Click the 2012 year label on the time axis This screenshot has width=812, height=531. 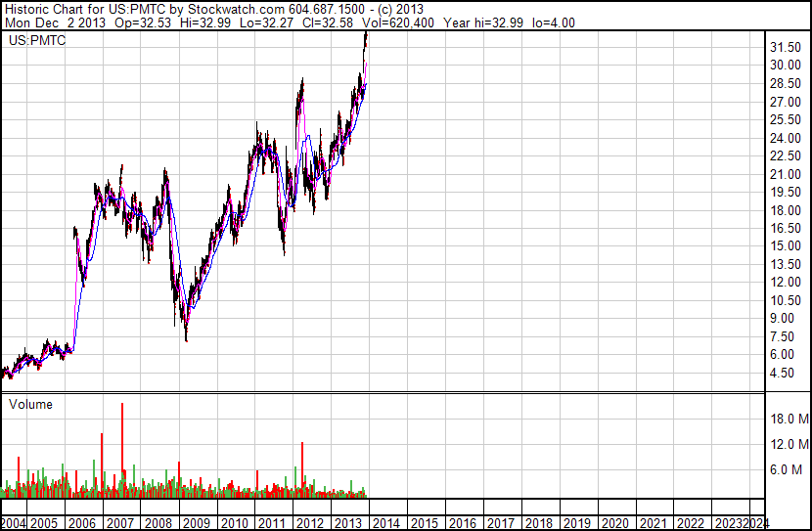pyautogui.click(x=310, y=523)
